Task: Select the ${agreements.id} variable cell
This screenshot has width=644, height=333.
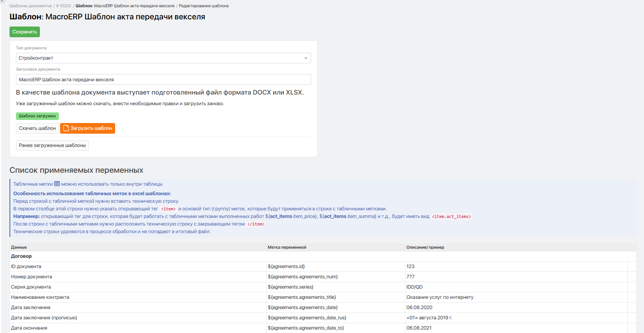Action: [286, 267]
